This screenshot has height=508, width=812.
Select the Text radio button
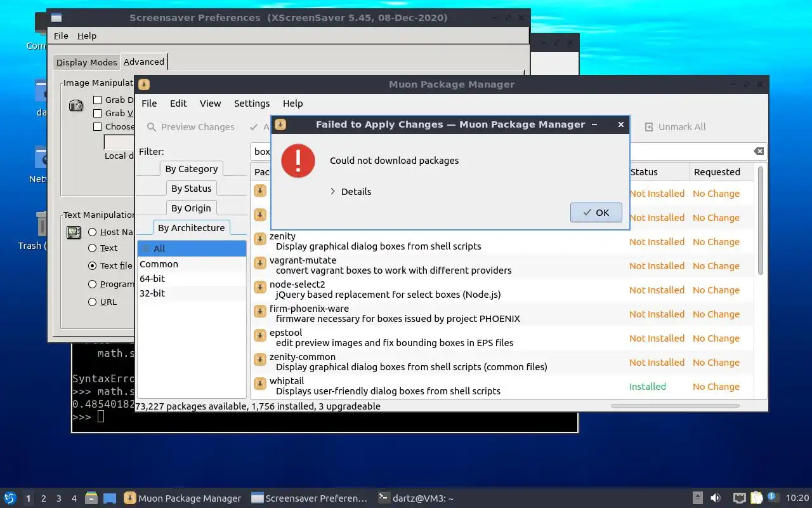(x=93, y=248)
